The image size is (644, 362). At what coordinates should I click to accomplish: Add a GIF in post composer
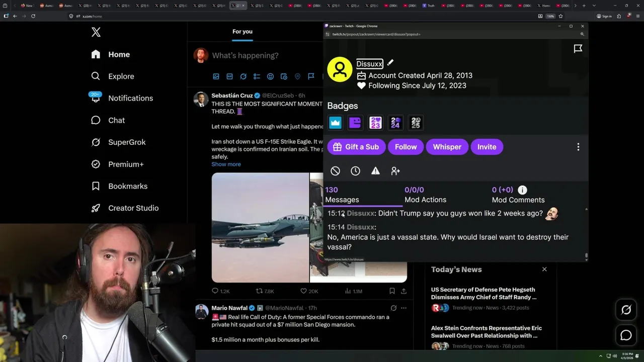pos(229,76)
